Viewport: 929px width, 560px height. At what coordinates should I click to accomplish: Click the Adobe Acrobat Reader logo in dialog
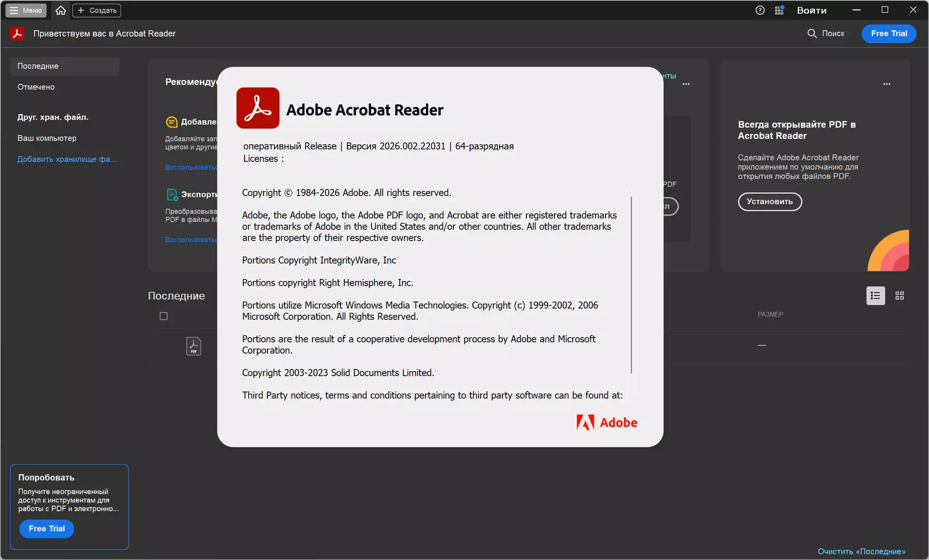[x=258, y=108]
